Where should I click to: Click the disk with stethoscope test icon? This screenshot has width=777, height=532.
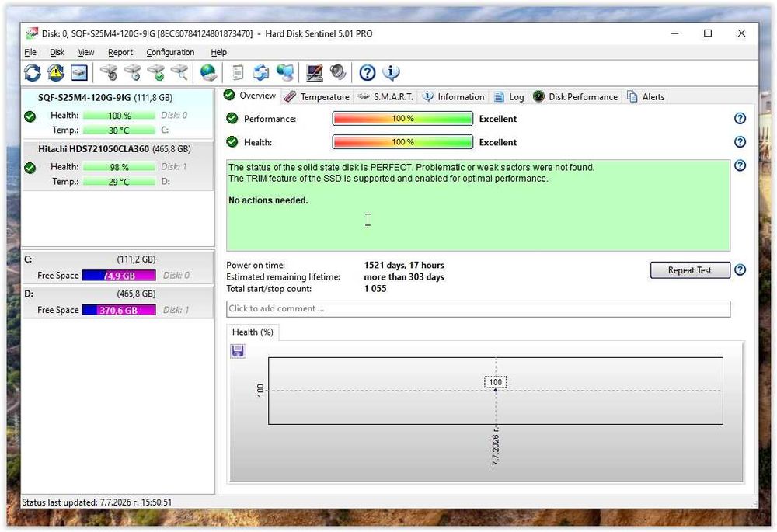(x=109, y=73)
